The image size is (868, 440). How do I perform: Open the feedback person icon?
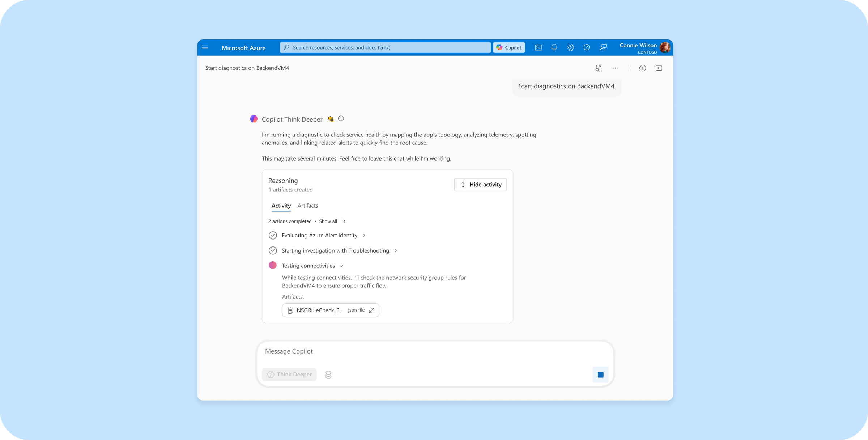click(x=603, y=47)
